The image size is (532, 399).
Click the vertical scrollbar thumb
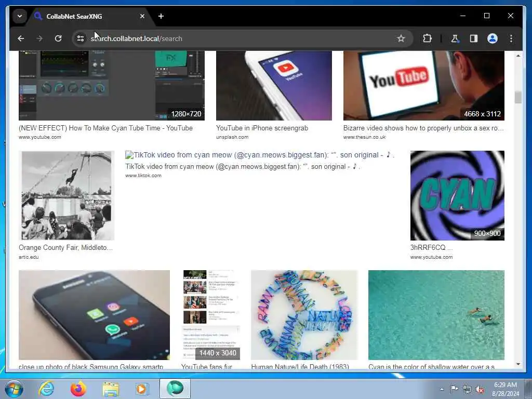(x=518, y=97)
